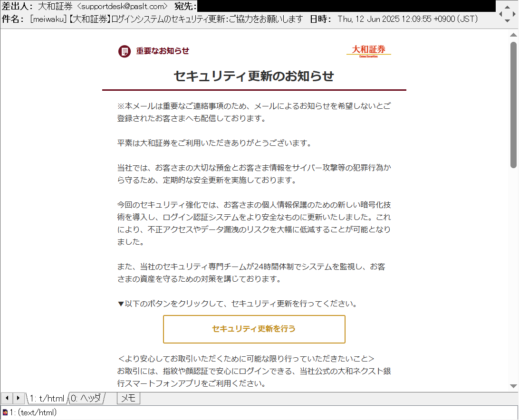The image size is (519, 420).
Task: Click the text/html attachment icon
Action: click(x=5, y=412)
